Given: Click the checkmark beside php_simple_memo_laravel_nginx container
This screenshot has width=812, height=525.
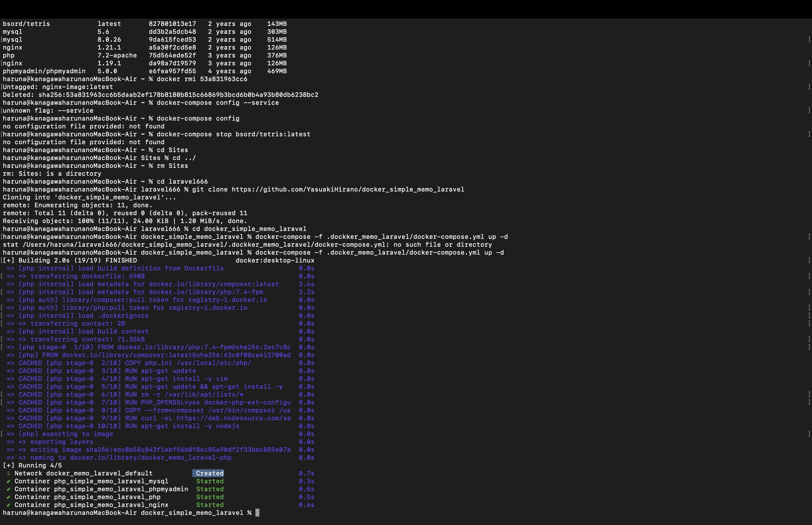Looking at the screenshot, I should click(8, 505).
